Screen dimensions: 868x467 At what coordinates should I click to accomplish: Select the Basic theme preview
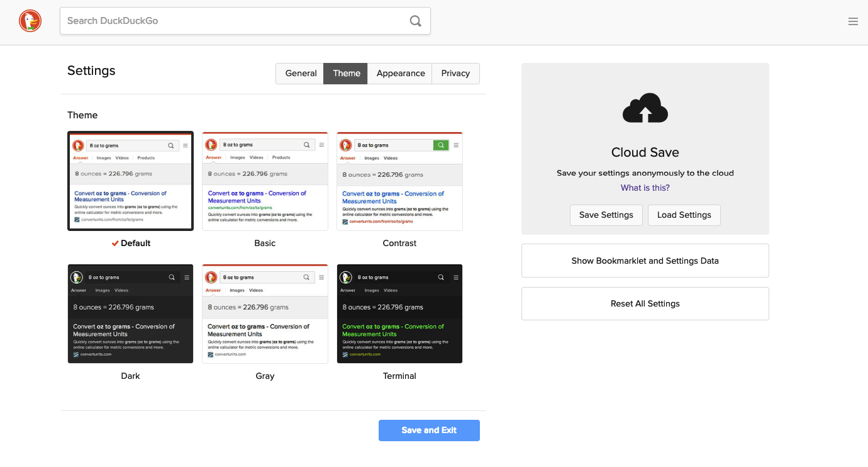(265, 181)
